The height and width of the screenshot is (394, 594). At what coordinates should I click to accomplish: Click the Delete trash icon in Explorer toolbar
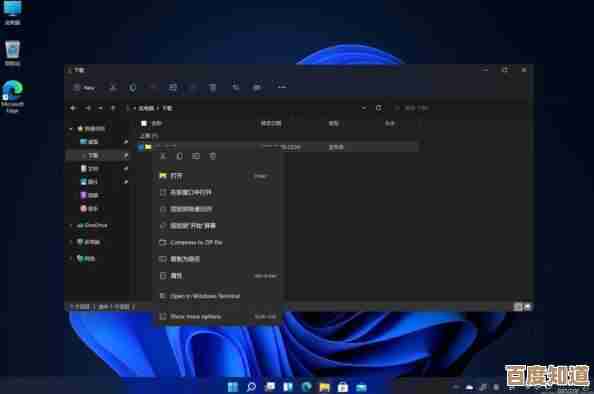[213, 88]
